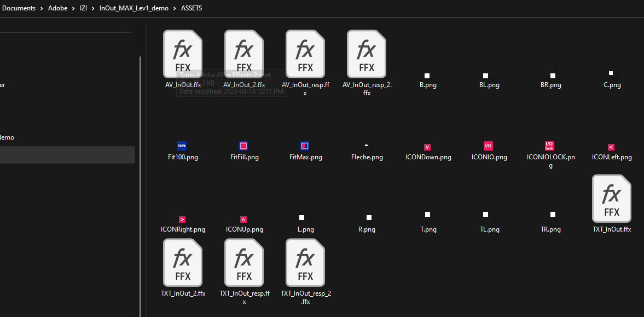
Task: Click the Fleche.png file name label
Action: coord(367,157)
